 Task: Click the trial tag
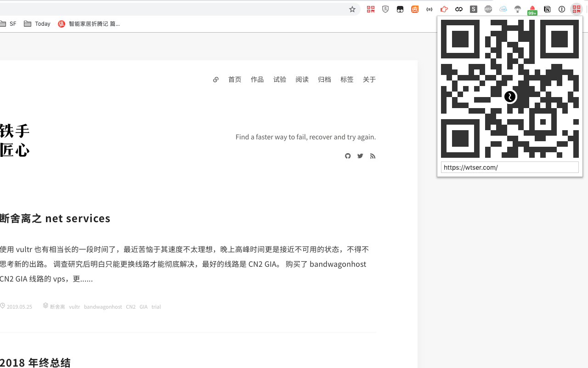156,307
